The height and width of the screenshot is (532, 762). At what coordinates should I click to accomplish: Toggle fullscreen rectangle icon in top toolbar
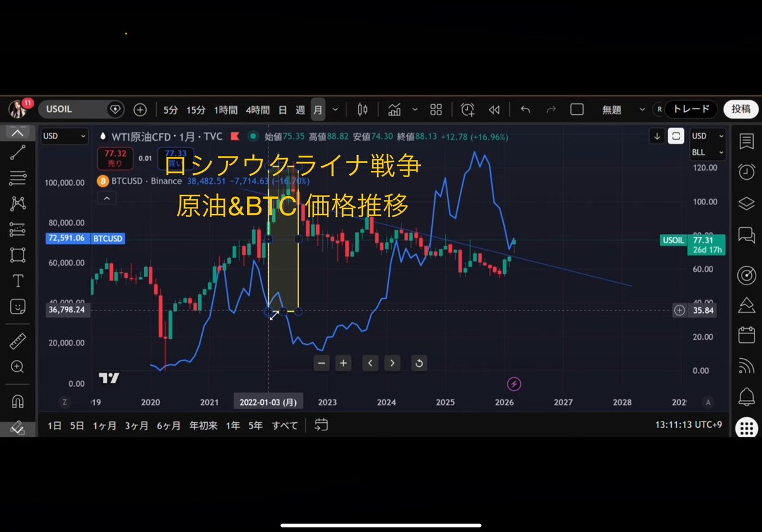(577, 109)
